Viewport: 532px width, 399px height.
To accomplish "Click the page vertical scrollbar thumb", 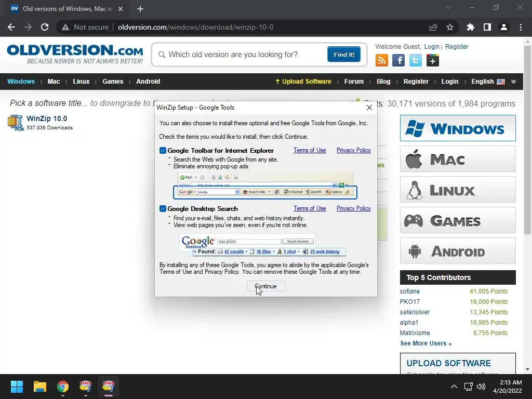I will pyautogui.click(x=527, y=140).
